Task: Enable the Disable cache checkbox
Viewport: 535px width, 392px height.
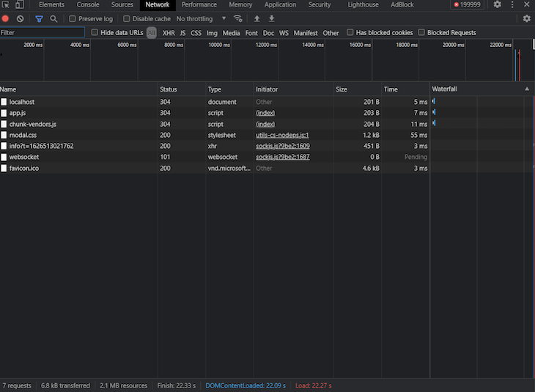Action: pos(127,19)
